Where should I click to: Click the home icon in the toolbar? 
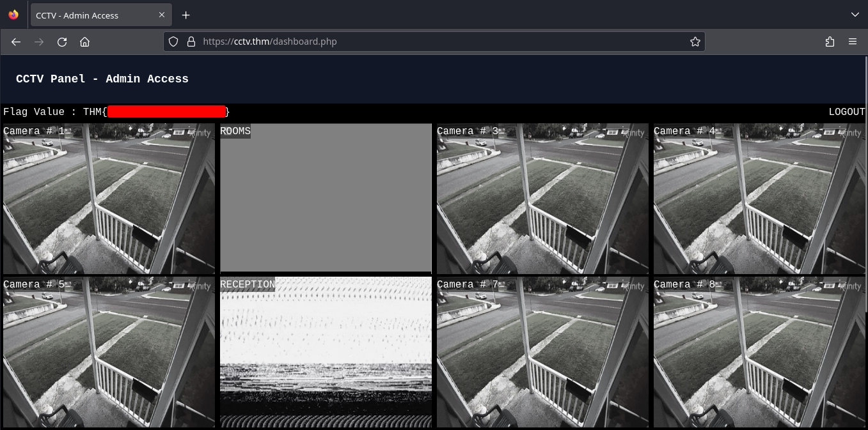coord(85,42)
